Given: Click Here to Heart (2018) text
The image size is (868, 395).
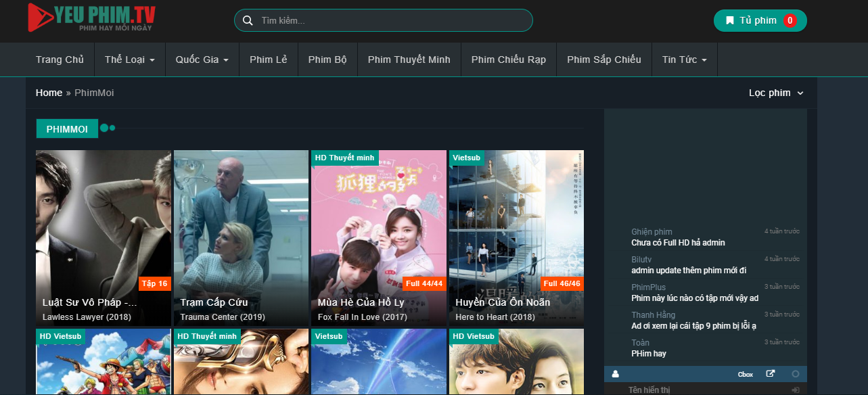Looking at the screenshot, I should [x=495, y=317].
